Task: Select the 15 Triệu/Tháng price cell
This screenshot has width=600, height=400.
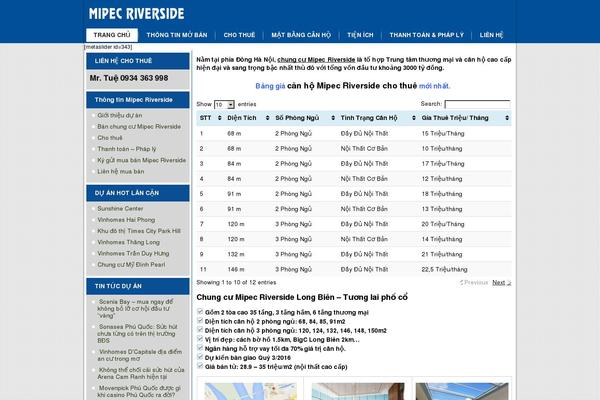Action: coord(443,134)
